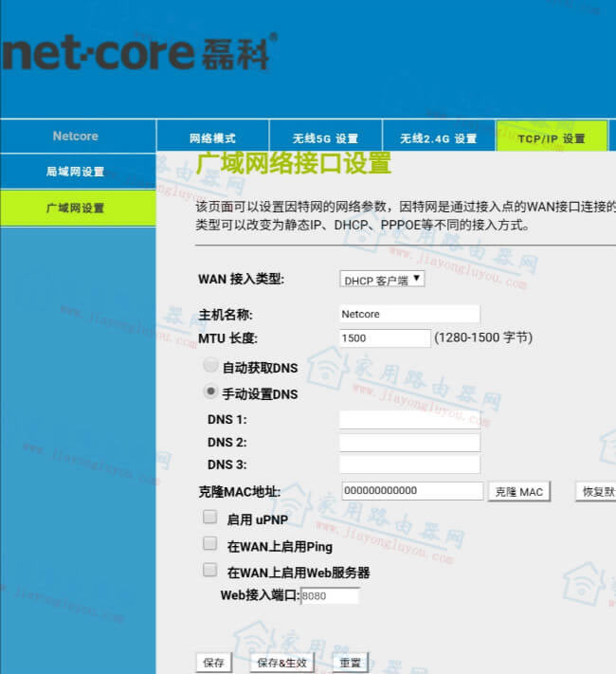Click the 克隆MAC地址 input field
Screen dimensions: 616x674
(x=412, y=491)
